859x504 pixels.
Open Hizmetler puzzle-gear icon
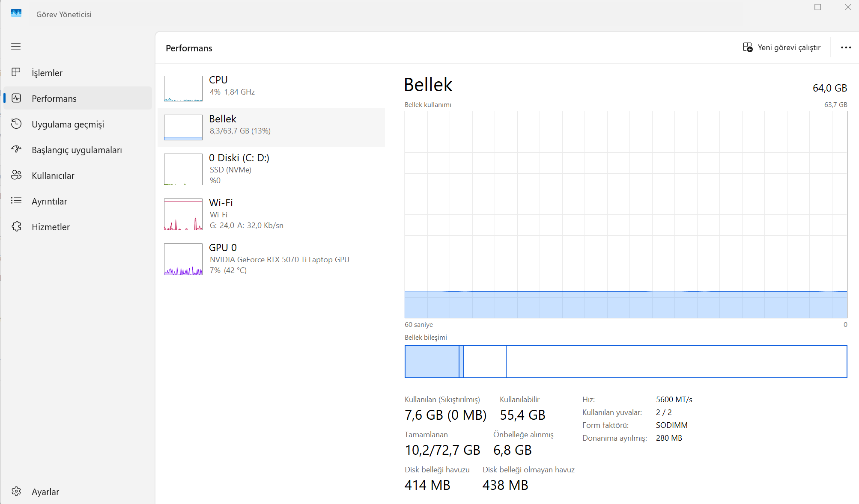point(16,226)
